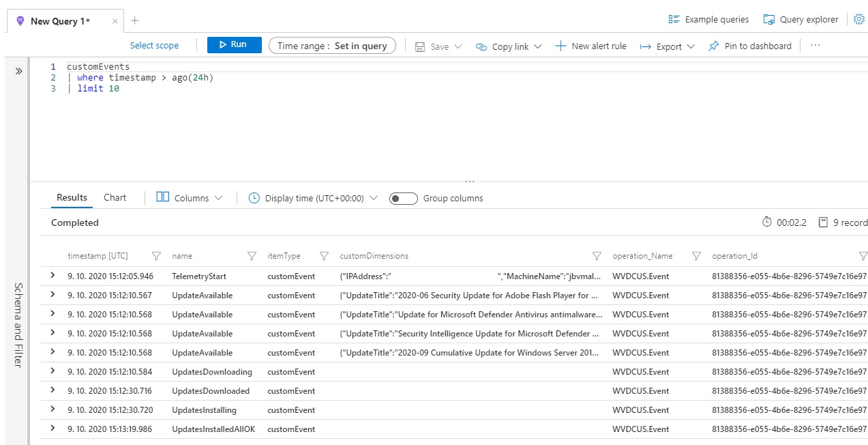Expand the UpdatesInstalledAllOK row
Viewport: 868px width, 445px height.
(53, 429)
